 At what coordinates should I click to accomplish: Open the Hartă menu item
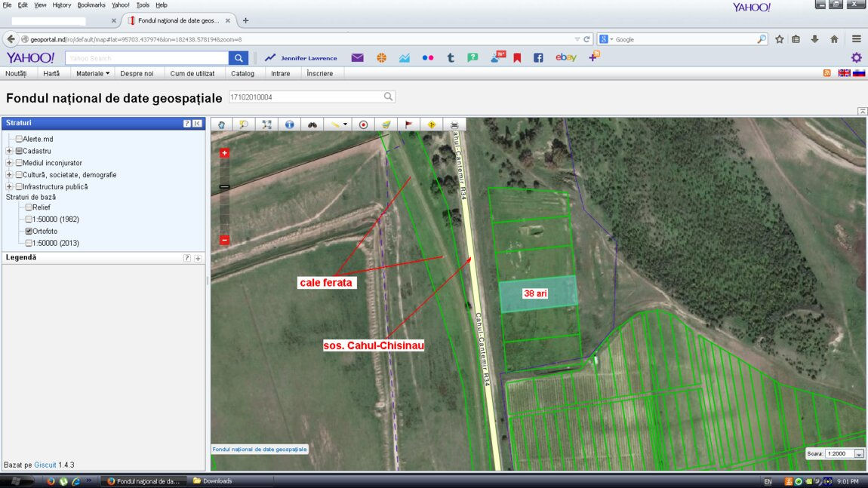(51, 73)
